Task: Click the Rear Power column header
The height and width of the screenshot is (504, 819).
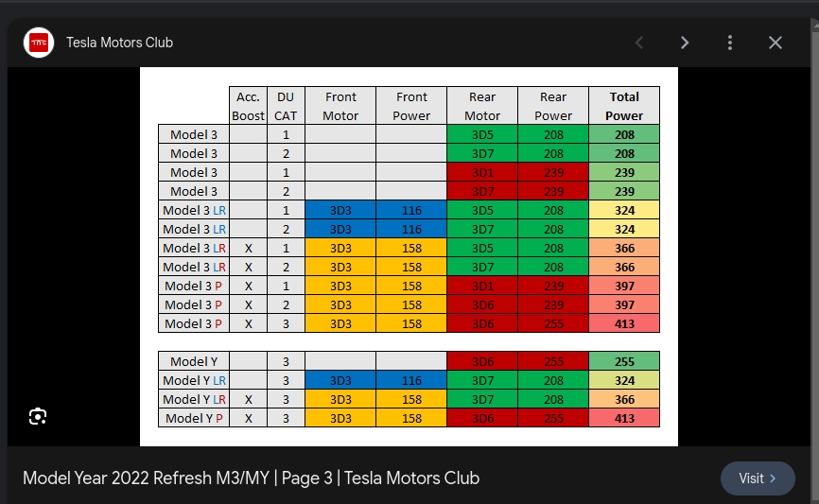Action: (553, 106)
